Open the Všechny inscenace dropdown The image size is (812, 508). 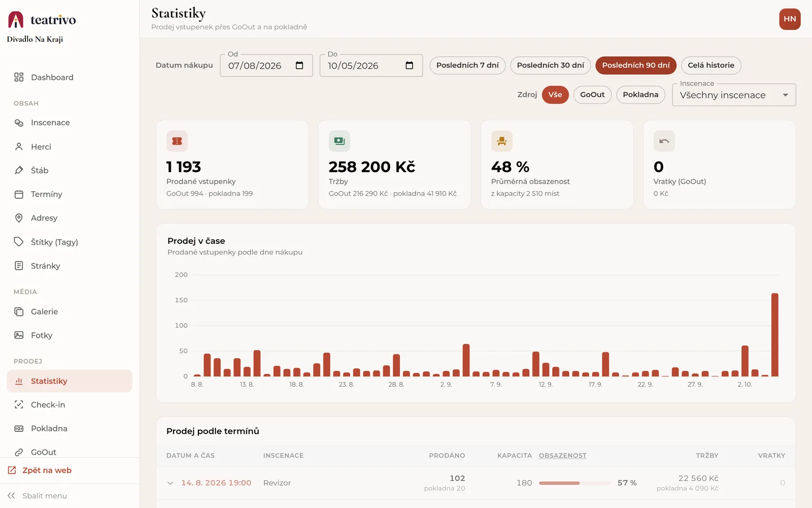734,95
